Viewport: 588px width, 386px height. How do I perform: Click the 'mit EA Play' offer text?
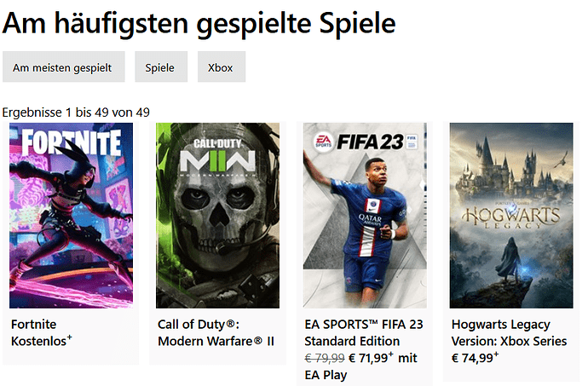(x=360, y=366)
